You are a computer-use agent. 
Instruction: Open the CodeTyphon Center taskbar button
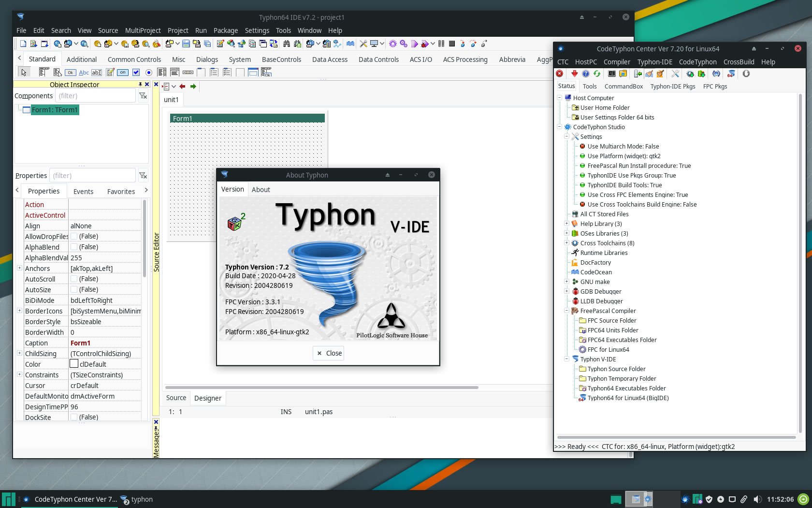70,499
